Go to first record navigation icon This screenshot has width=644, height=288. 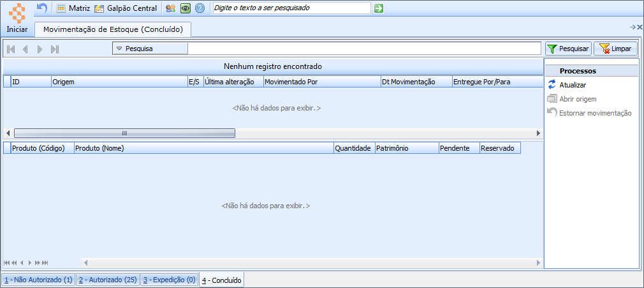pos(11,49)
